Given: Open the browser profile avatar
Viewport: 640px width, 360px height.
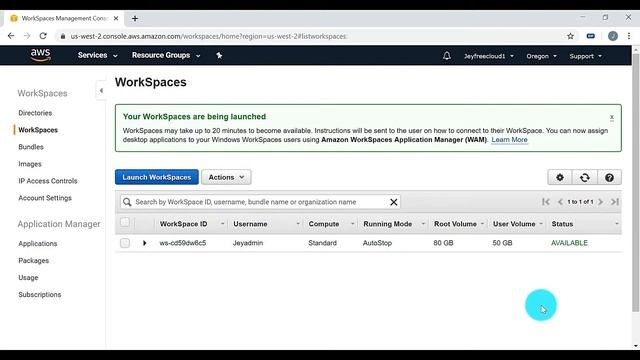Looking at the screenshot, I should click(x=613, y=36).
